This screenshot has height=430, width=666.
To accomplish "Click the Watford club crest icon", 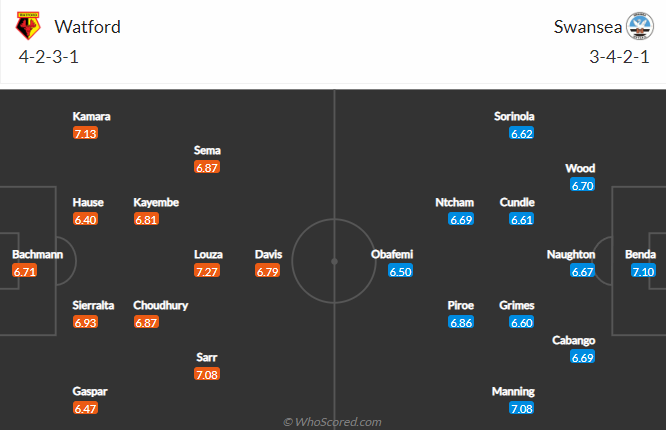I will click(28, 26).
